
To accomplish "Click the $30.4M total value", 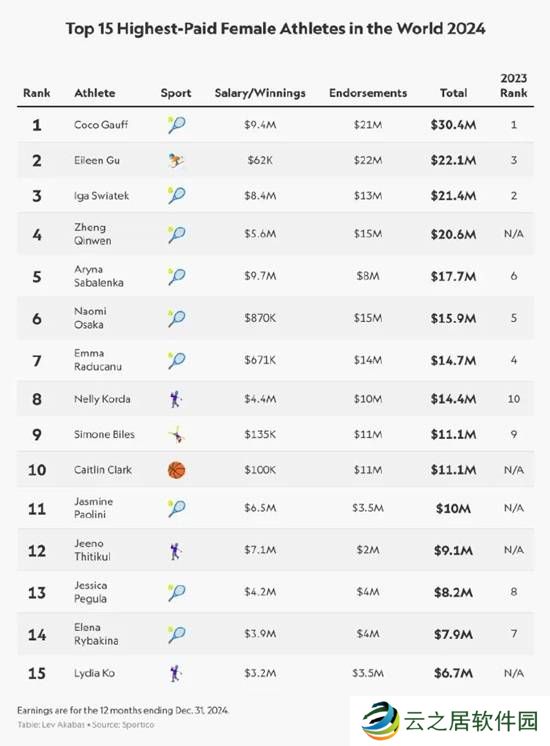I will point(453,125).
